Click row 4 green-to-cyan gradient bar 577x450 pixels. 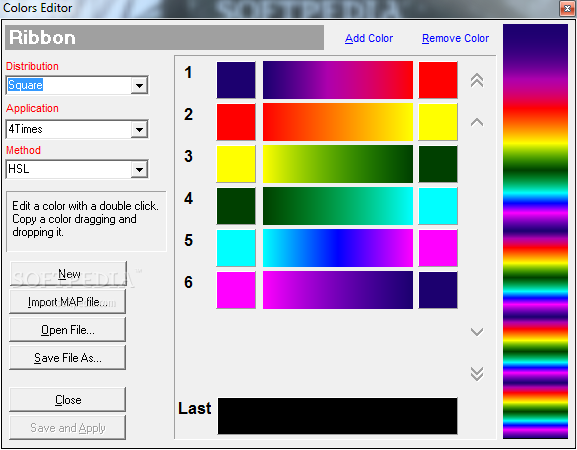338,206
